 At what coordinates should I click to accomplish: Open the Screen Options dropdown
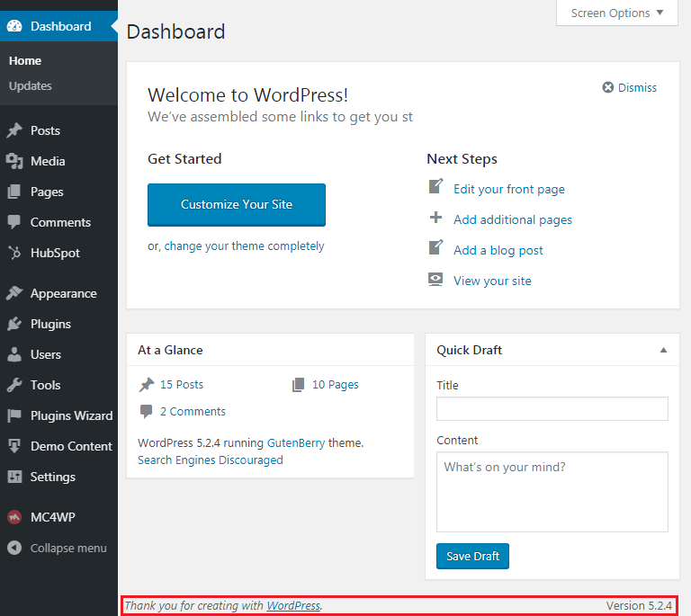tap(617, 13)
